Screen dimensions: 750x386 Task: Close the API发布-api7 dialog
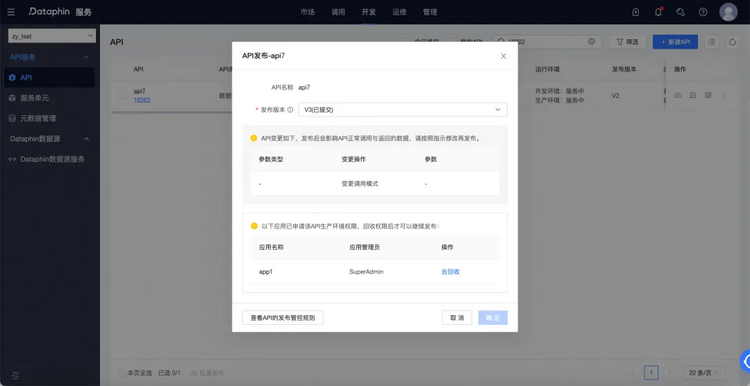503,56
